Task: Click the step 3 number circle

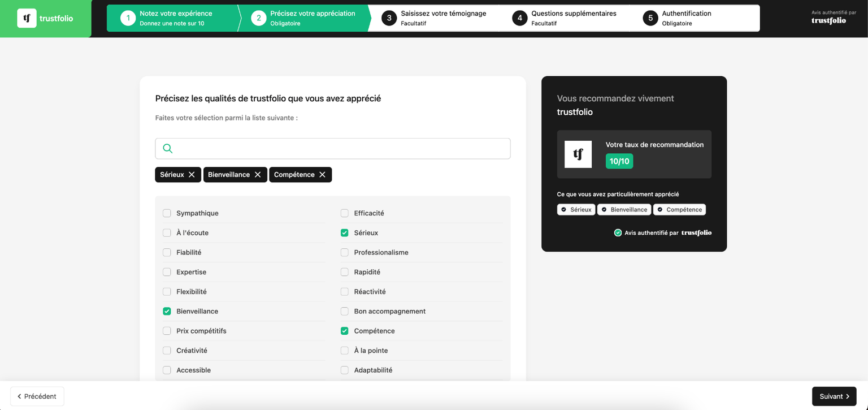Action: point(389,18)
